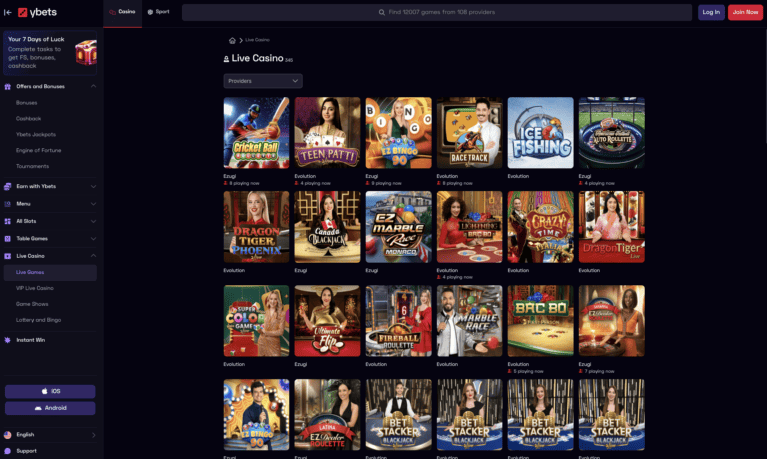Open the Bonuses page
Viewport: 767px width, 459px height.
[26, 103]
